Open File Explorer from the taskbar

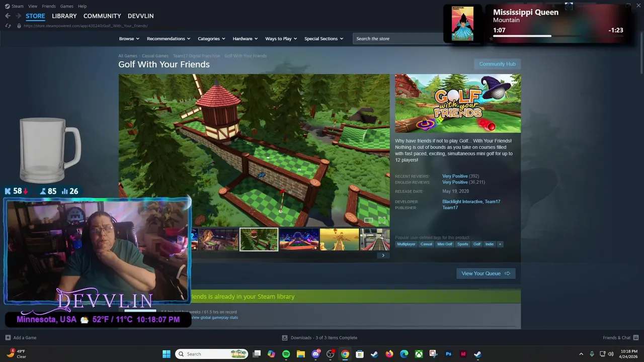[301, 354]
